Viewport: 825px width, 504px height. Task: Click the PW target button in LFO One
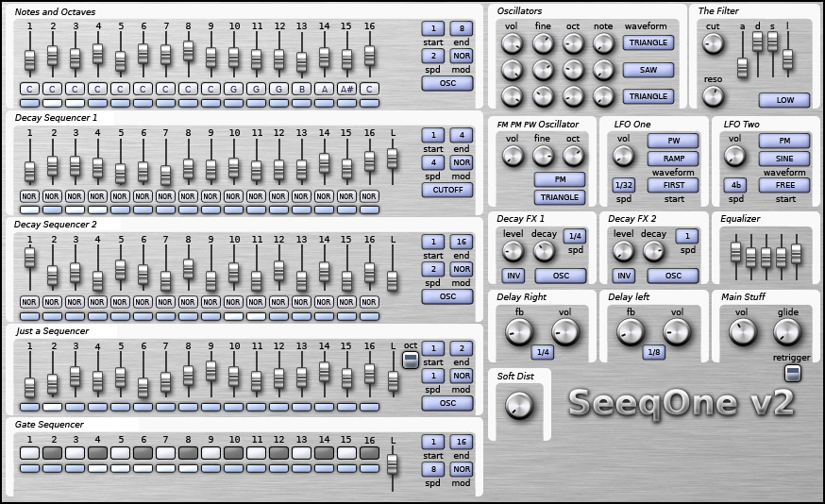pos(673,141)
